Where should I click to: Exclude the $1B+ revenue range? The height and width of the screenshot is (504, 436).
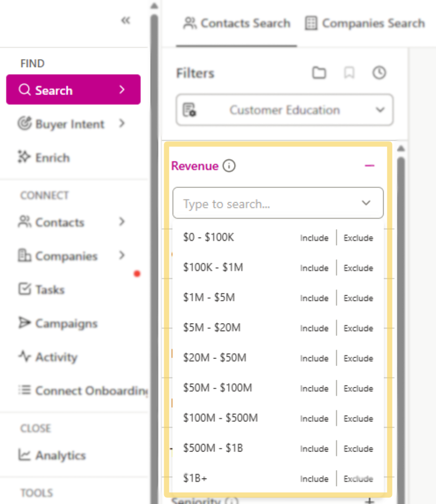(358, 478)
